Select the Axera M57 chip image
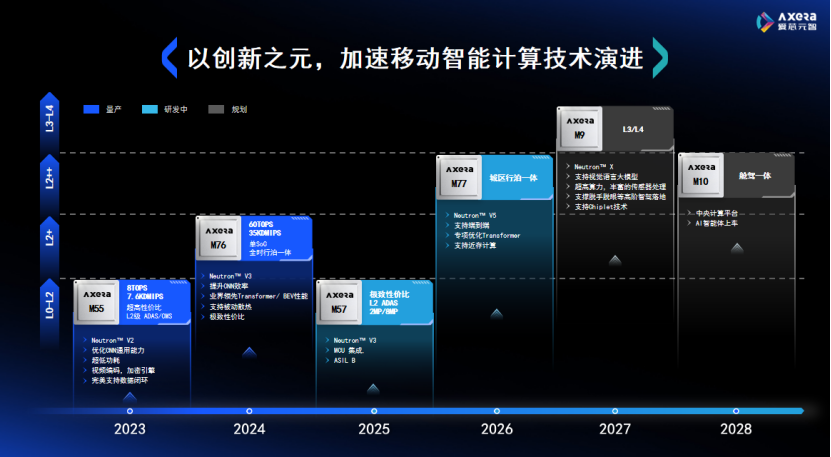This screenshot has width=831, height=457. (339, 302)
